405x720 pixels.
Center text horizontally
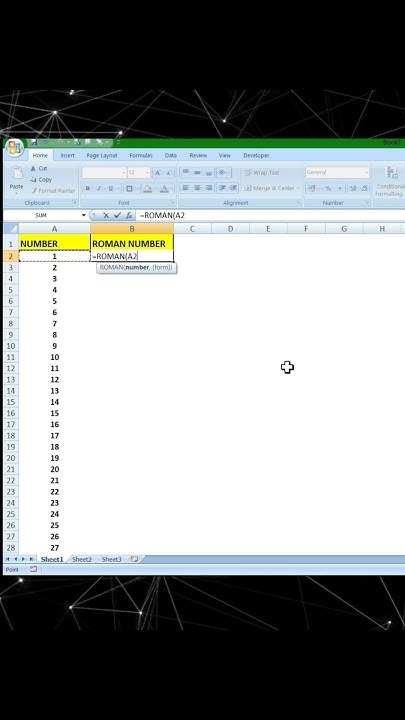197,188
